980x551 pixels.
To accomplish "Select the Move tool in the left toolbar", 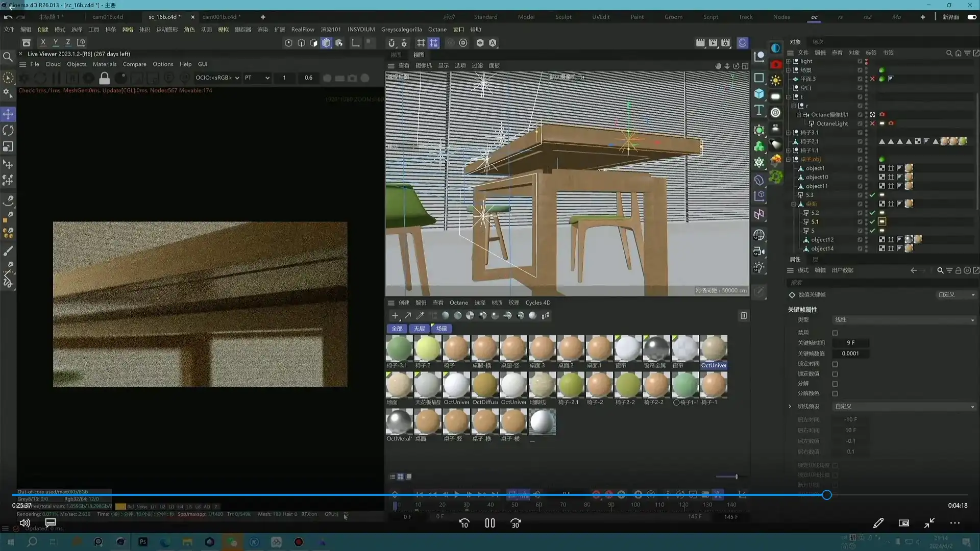I will (8, 114).
